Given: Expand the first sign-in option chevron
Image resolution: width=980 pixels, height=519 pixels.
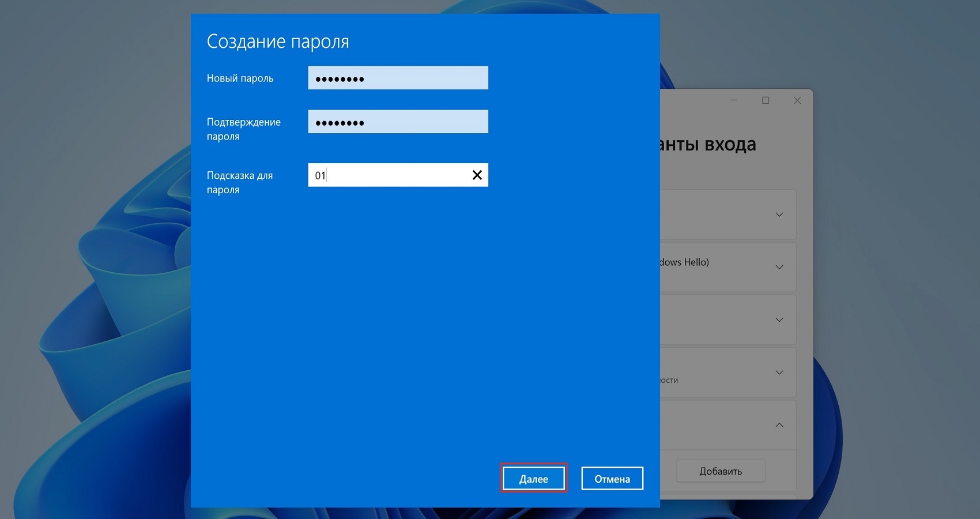Looking at the screenshot, I should [779, 215].
